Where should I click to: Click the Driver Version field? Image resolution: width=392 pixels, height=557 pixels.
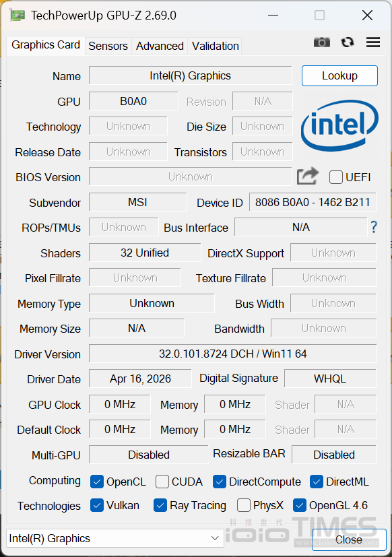[x=232, y=354]
